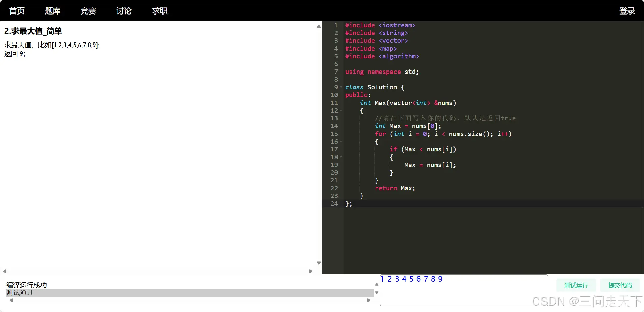The height and width of the screenshot is (312, 644).
Task: Click the title 2.求最大值_简单
Action: click(x=33, y=31)
